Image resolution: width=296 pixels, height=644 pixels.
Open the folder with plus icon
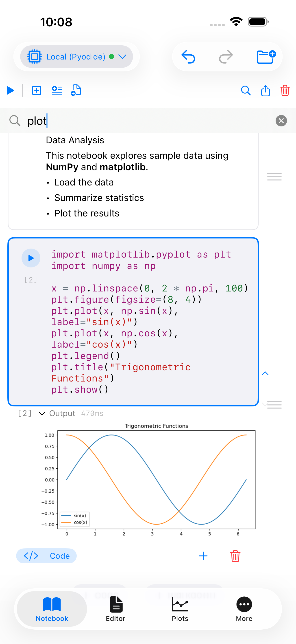point(266,57)
